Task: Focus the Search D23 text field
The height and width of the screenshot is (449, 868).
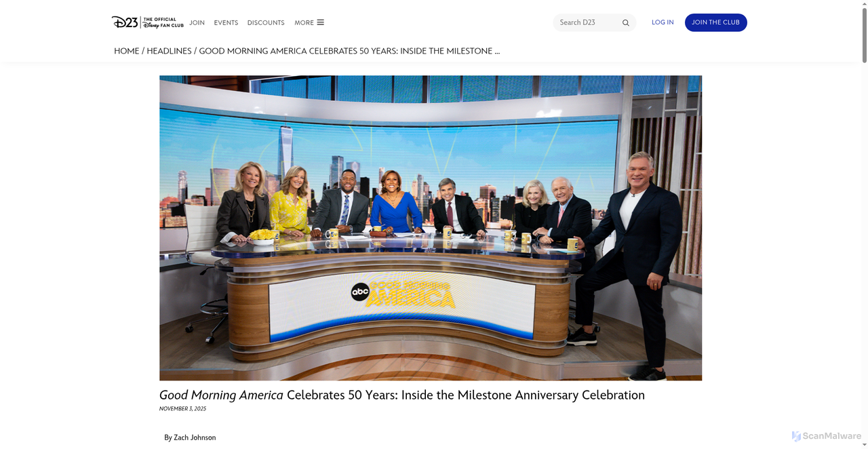Action: coord(587,22)
